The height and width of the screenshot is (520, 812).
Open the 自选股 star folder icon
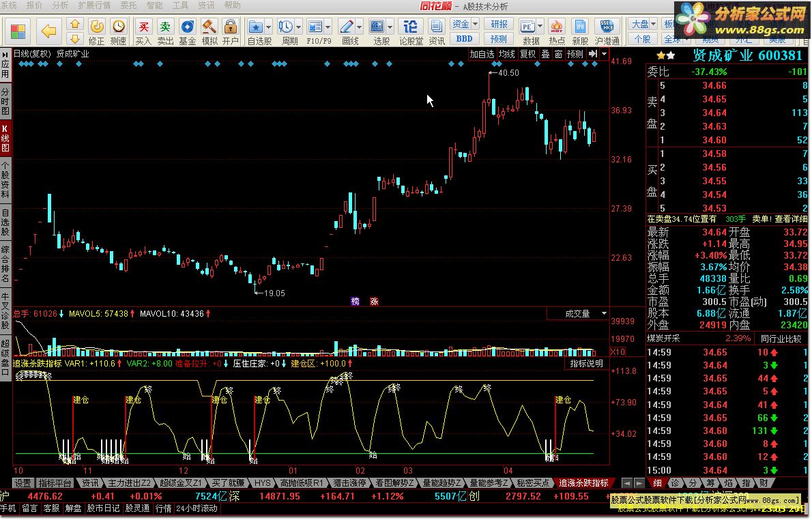(x=255, y=27)
